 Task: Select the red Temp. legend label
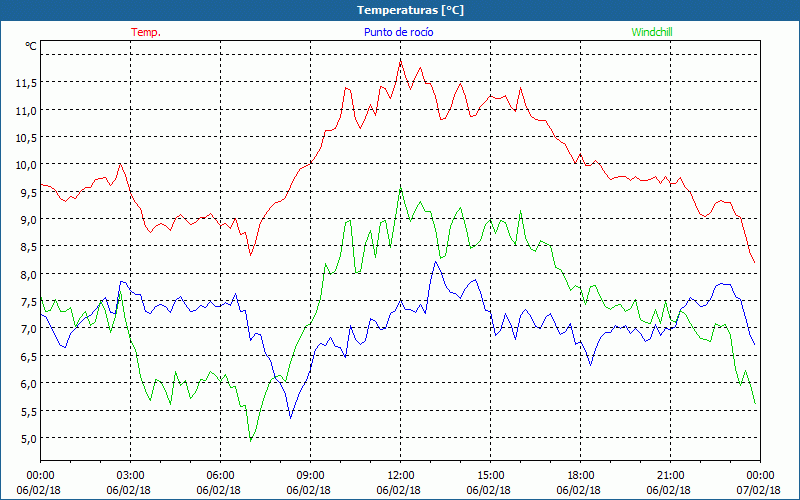point(146,32)
